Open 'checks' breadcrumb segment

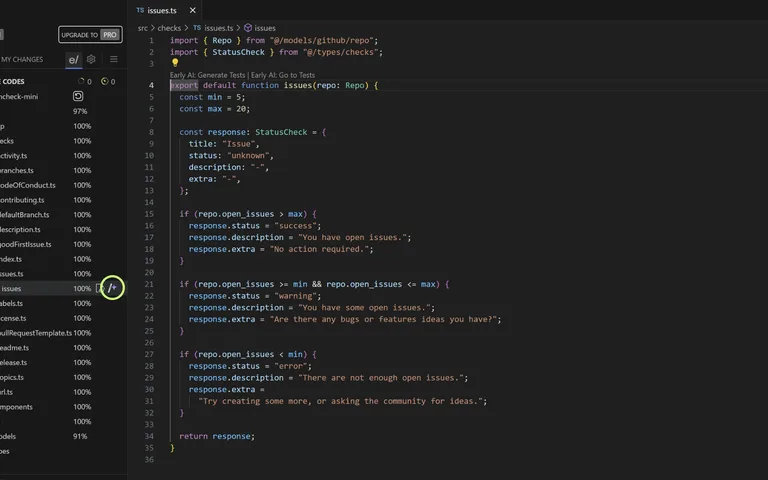(x=169, y=28)
